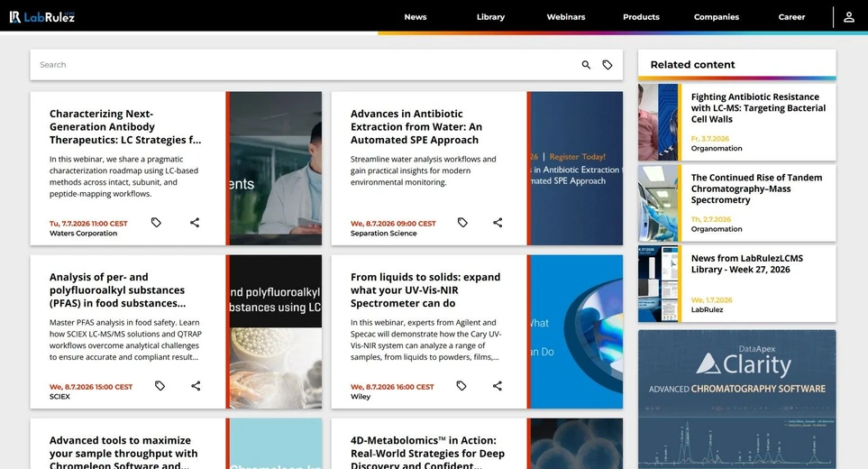Image resolution: width=868 pixels, height=469 pixels.
Task: Click 'SCIEX' organizer text
Action: click(59, 397)
